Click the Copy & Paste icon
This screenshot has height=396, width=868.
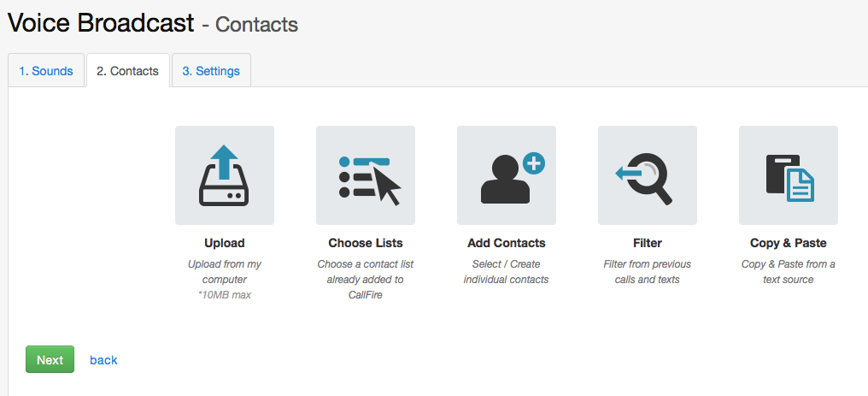788,175
